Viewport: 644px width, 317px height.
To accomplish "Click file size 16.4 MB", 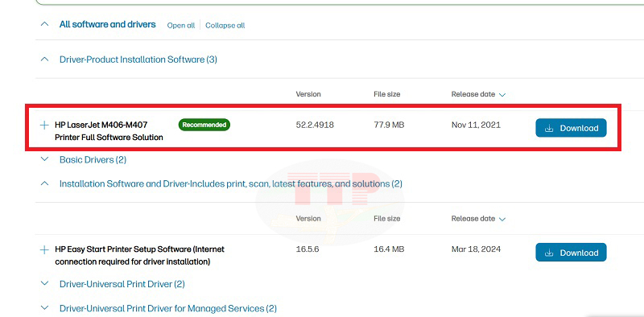I will click(389, 249).
